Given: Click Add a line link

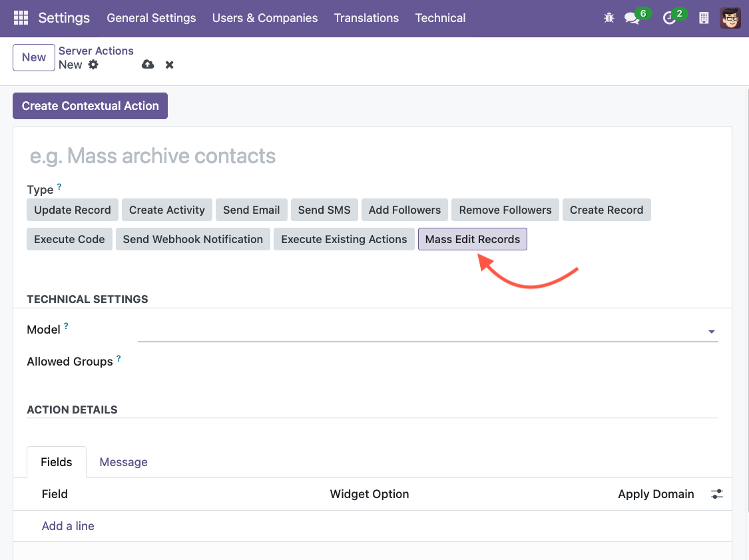Looking at the screenshot, I should [68, 525].
